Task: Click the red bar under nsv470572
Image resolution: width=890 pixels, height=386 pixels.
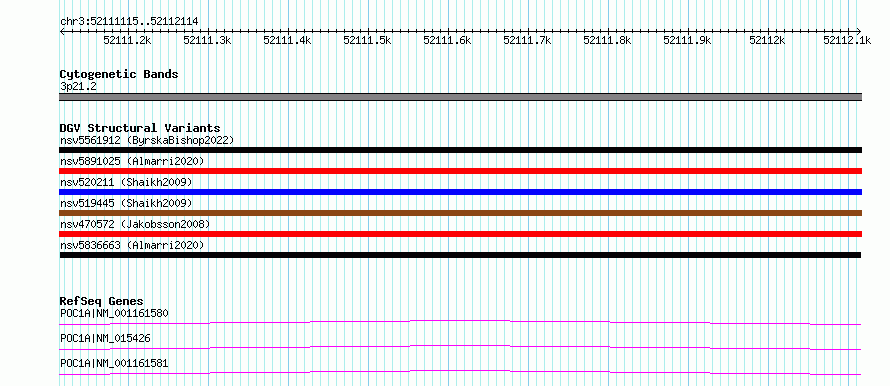Action: pyautogui.click(x=460, y=234)
